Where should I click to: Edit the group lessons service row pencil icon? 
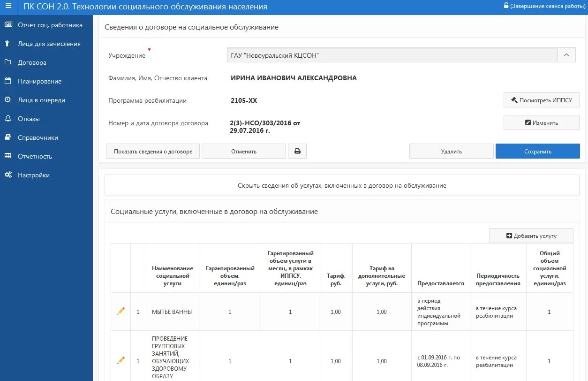(x=120, y=360)
